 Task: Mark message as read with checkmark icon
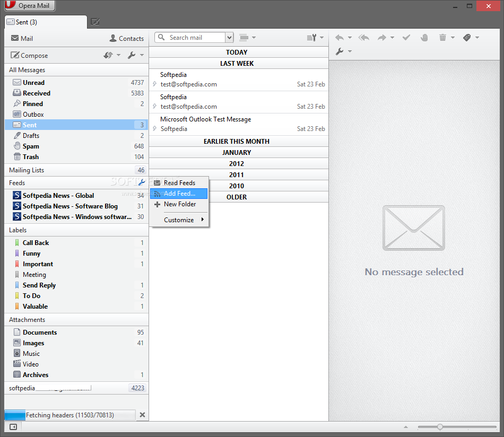(406, 38)
